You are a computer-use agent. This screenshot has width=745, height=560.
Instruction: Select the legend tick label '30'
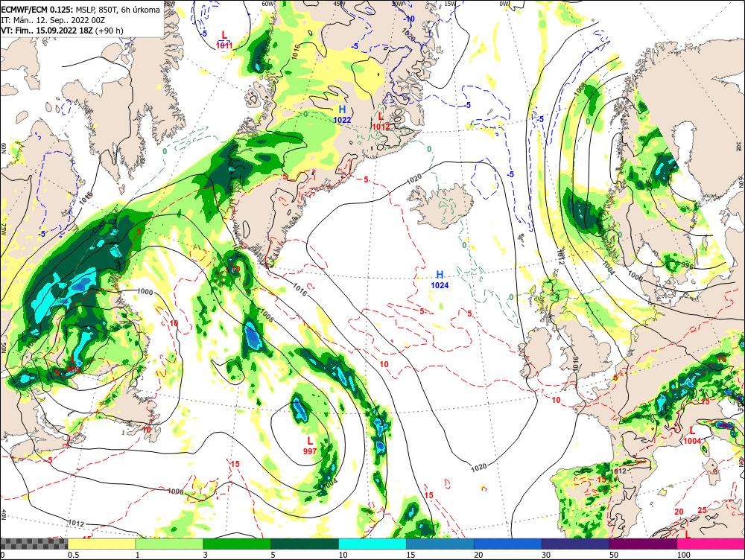tap(546, 555)
